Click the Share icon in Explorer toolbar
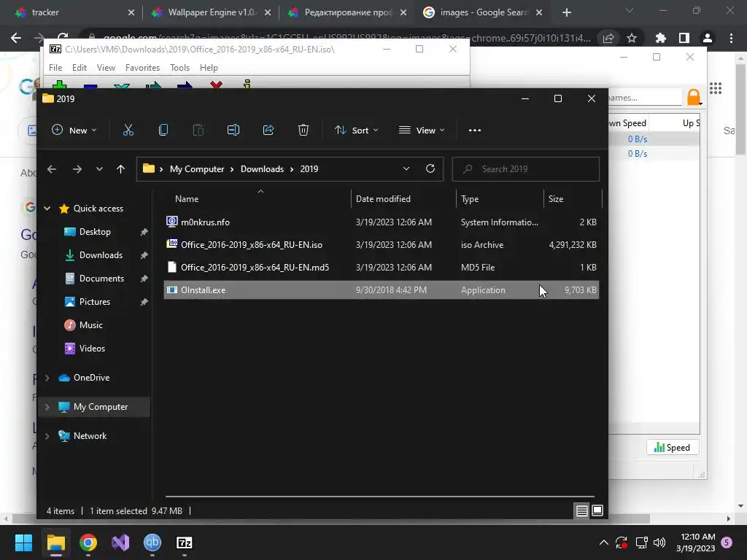The image size is (747, 560). pos(268,130)
